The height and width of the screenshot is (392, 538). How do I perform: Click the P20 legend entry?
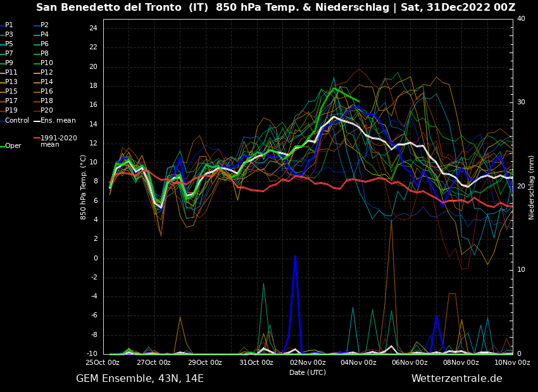pyautogui.click(x=46, y=111)
